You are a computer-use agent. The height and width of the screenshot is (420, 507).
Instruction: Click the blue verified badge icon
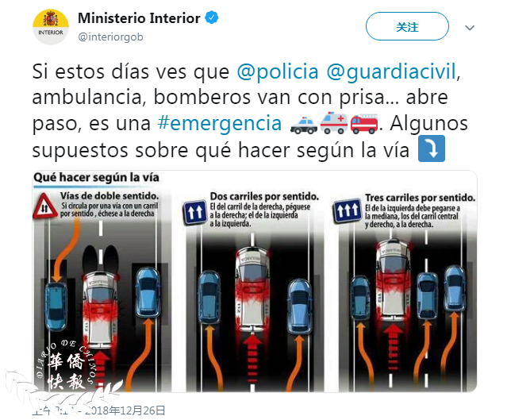coord(212,17)
